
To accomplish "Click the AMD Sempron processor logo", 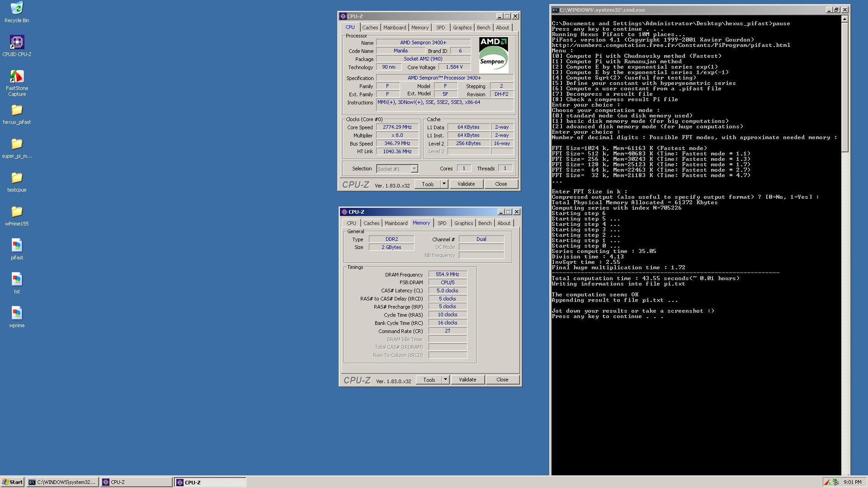I will [493, 55].
